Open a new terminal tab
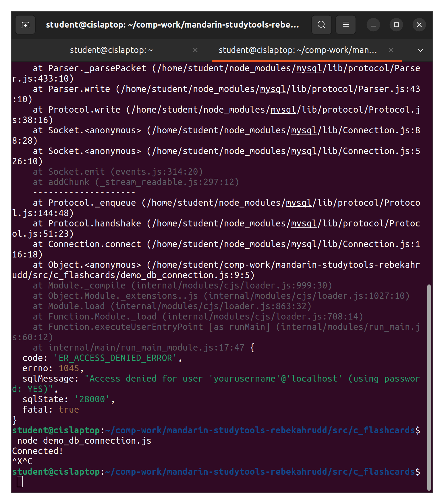The height and width of the screenshot is (504, 444). (x=25, y=25)
